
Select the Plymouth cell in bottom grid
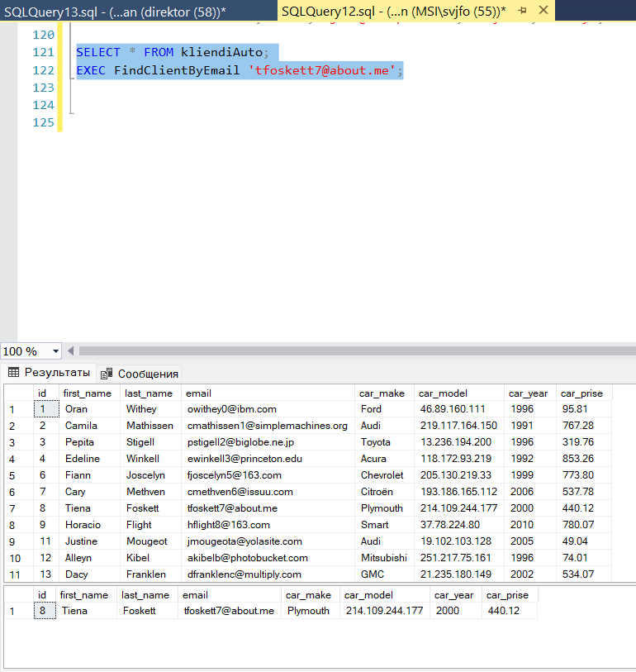click(310, 611)
